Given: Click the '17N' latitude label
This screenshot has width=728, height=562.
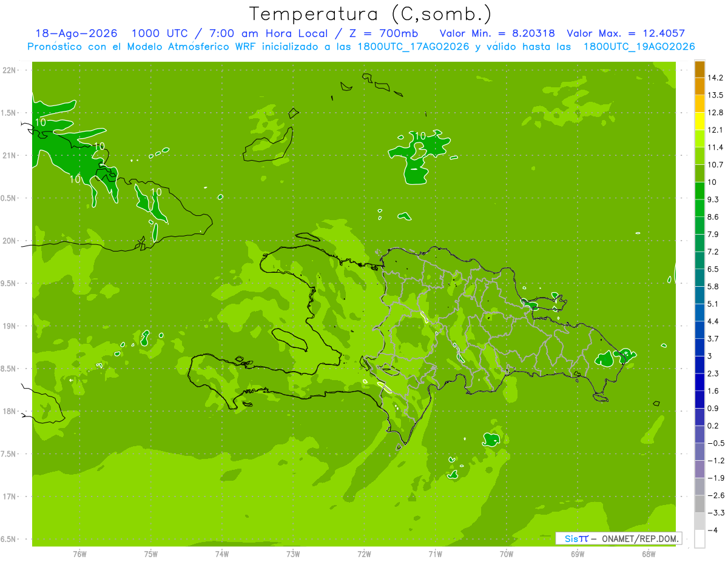Looking at the screenshot, I should coord(9,497).
